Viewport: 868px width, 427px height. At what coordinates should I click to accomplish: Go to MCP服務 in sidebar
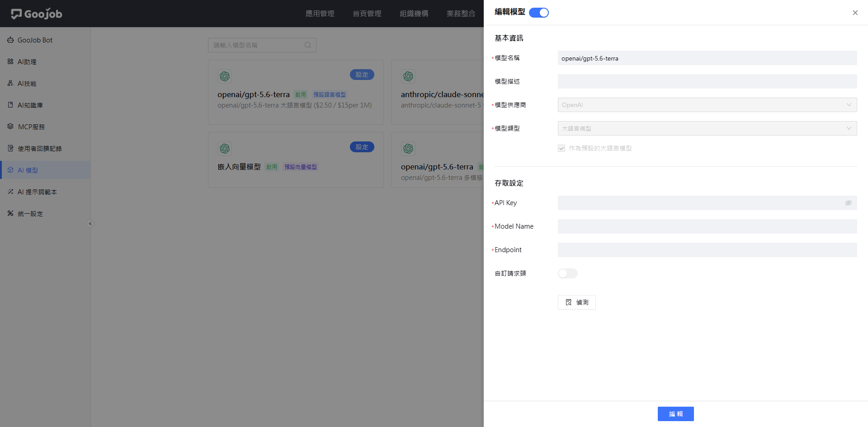tap(45, 127)
